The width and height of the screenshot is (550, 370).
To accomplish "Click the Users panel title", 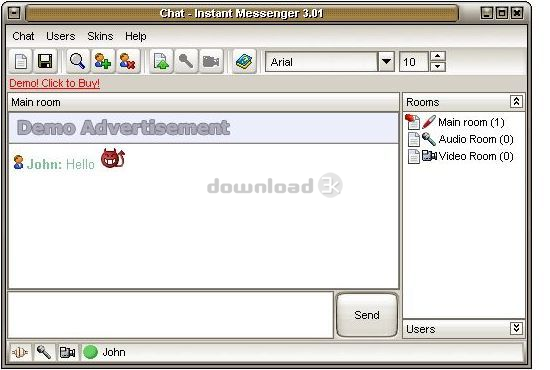I will pos(421,329).
